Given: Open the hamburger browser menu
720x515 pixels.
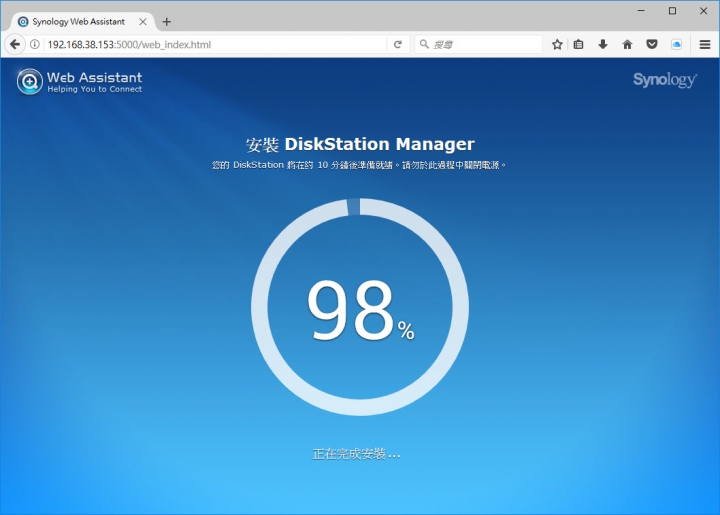Looking at the screenshot, I should [x=705, y=45].
